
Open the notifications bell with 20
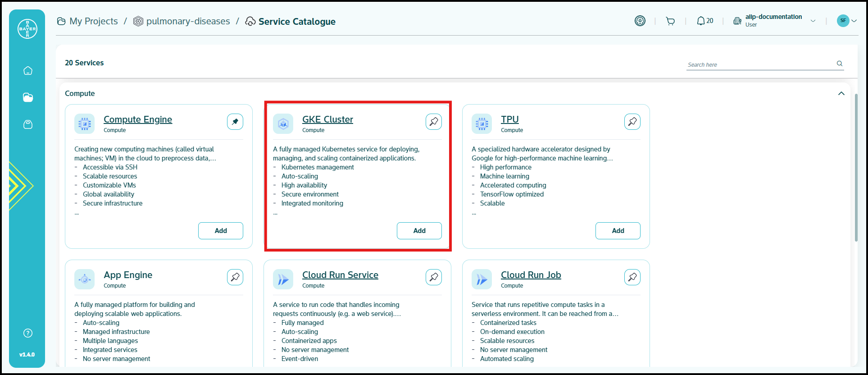click(x=705, y=21)
